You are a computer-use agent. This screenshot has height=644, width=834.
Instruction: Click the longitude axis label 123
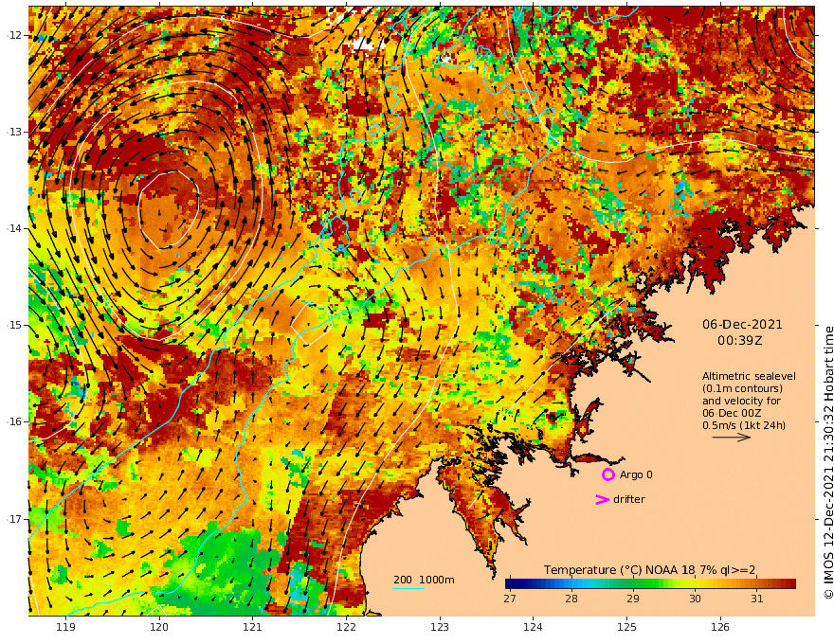[x=440, y=627]
